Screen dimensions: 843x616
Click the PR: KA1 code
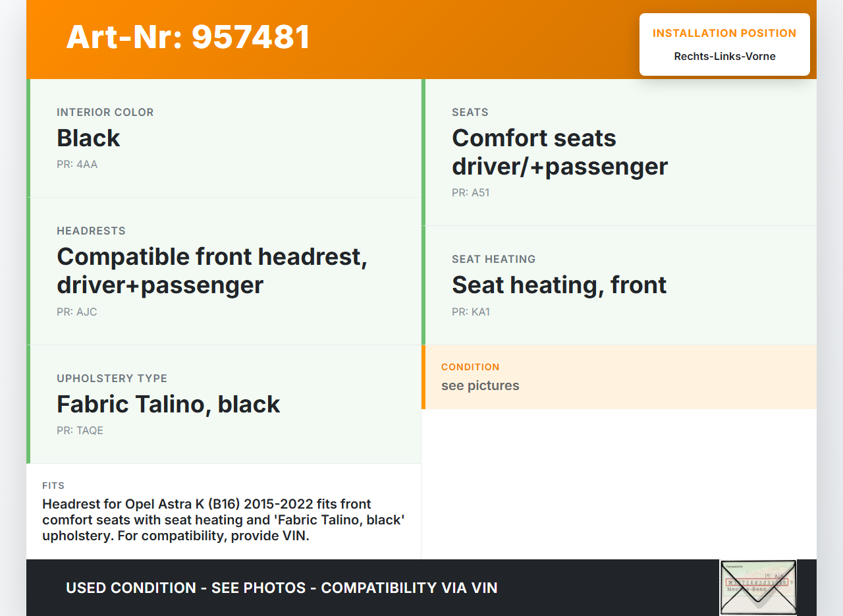click(x=471, y=312)
